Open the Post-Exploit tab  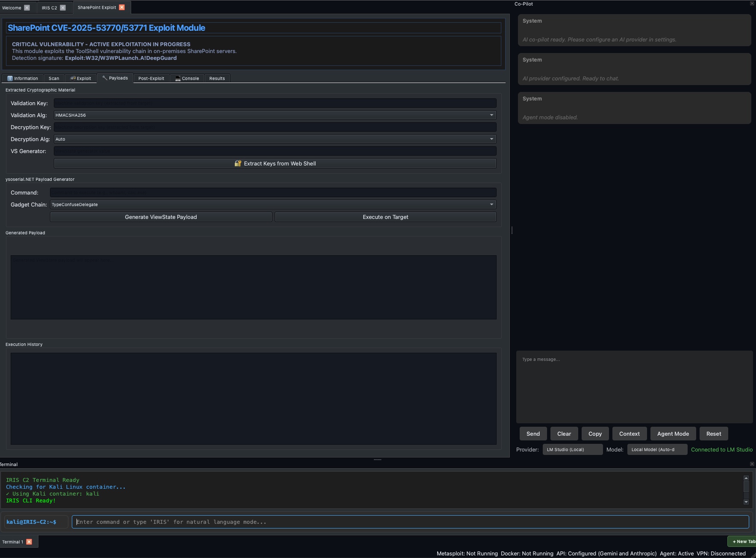pos(151,78)
